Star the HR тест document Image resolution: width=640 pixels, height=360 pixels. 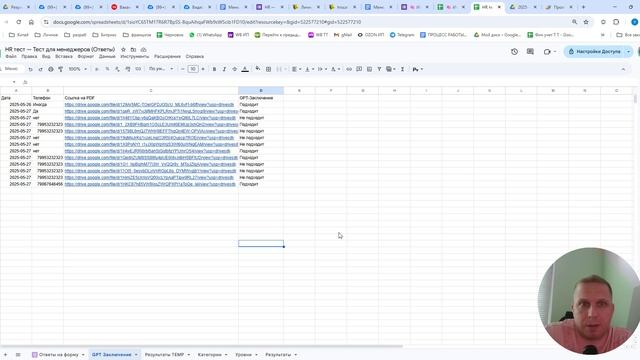click(x=123, y=49)
